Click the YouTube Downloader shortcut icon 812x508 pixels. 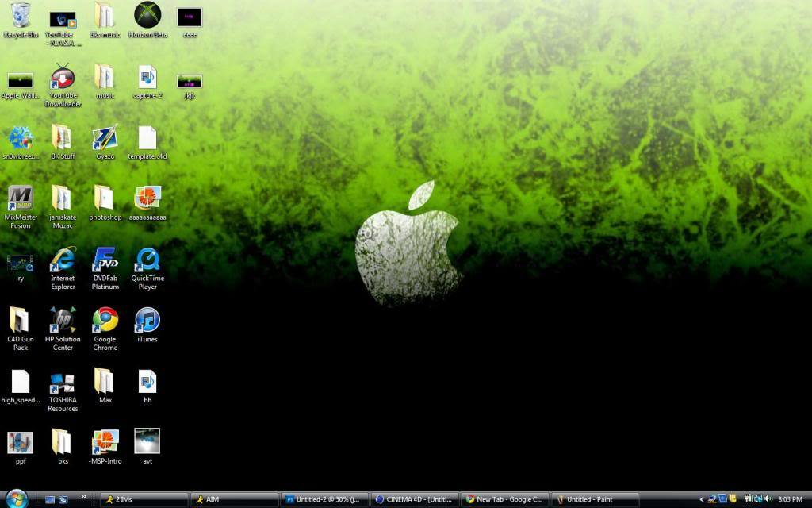(x=63, y=78)
